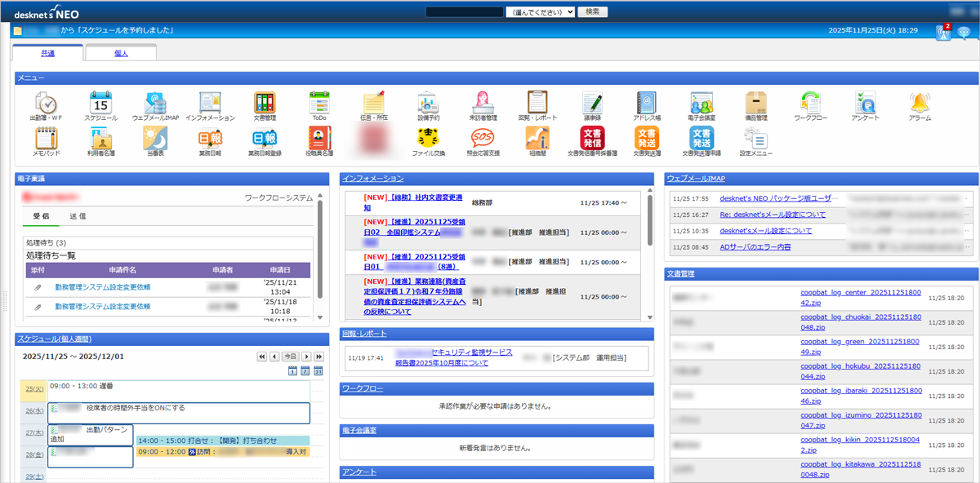
Task: Open ウェブメールIMAP from the menu
Action: click(155, 103)
